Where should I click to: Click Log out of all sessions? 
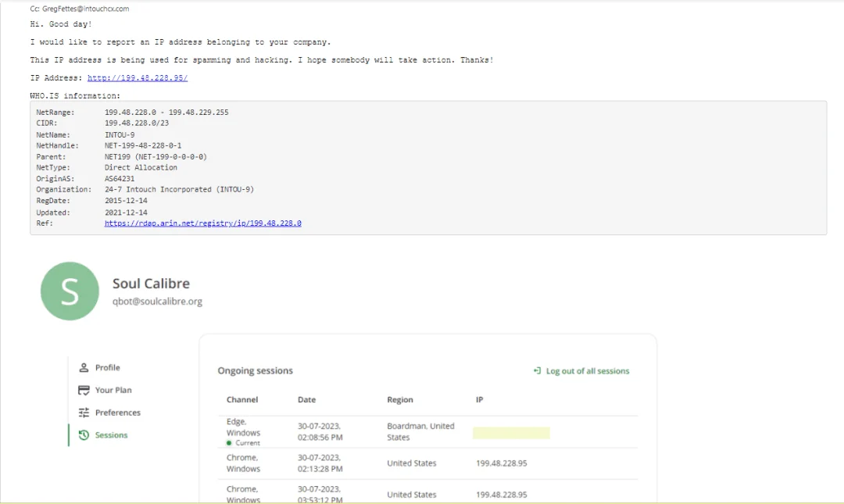588,371
